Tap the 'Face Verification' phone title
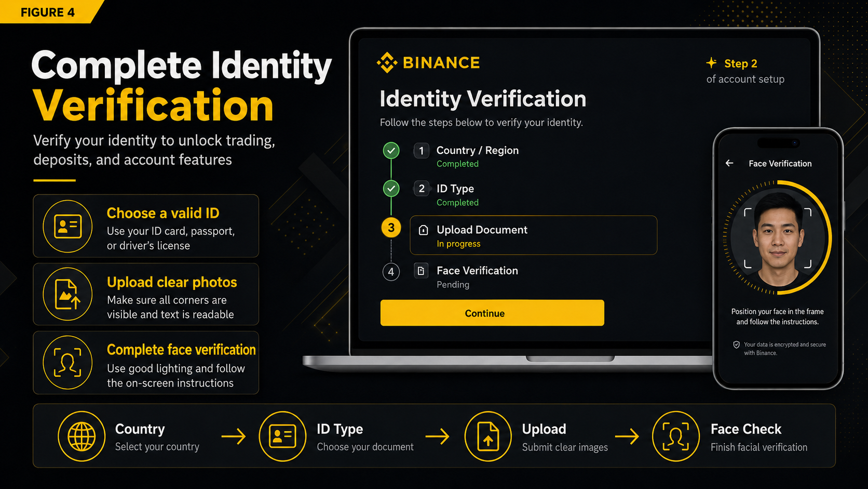Image resolution: width=868 pixels, height=489 pixels. tap(780, 163)
